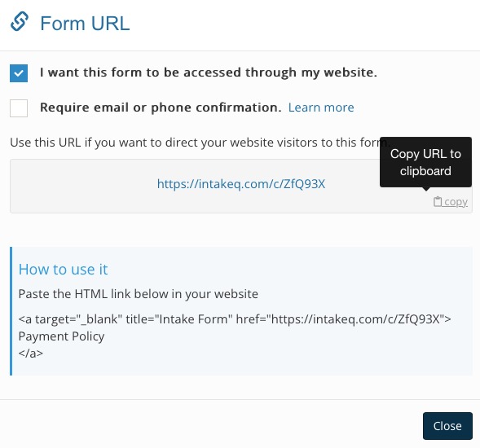Screen dimensions: 480x448
Task: Click 'Paste the HTML link below' instruction text
Action: click(x=138, y=294)
